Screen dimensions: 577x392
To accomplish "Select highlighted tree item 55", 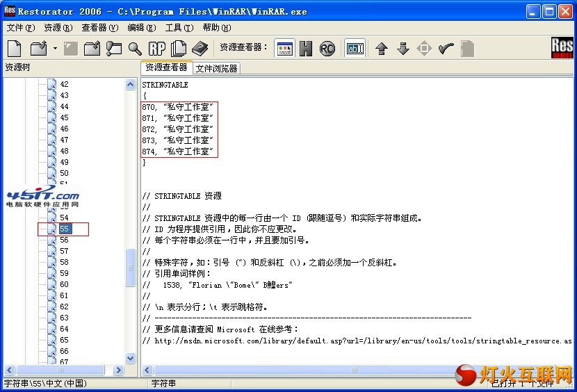I will tap(65, 229).
